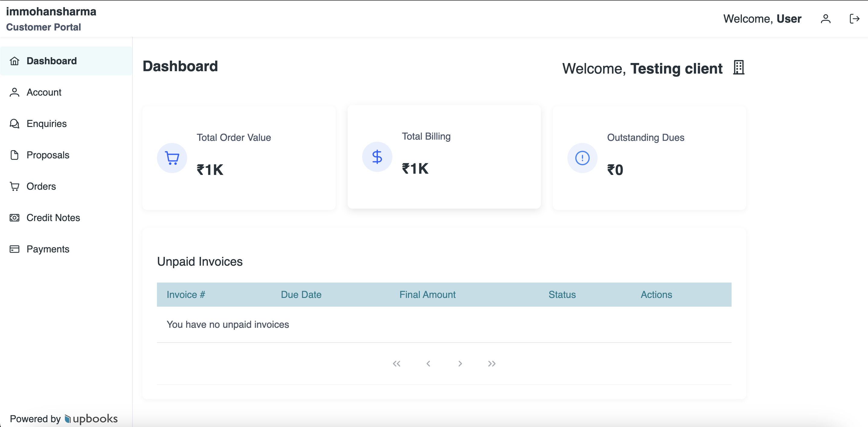The image size is (868, 427).
Task: Open the Account menu item
Action: [x=44, y=92]
